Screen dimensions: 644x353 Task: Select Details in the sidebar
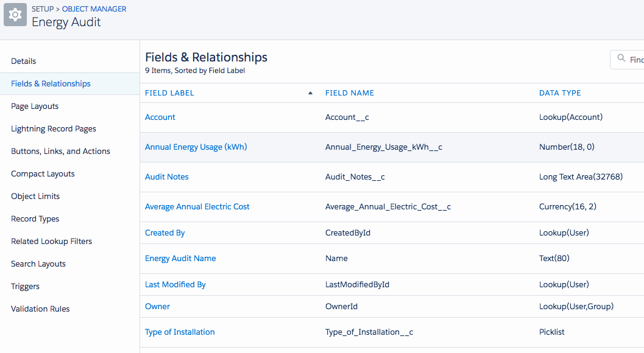(24, 61)
